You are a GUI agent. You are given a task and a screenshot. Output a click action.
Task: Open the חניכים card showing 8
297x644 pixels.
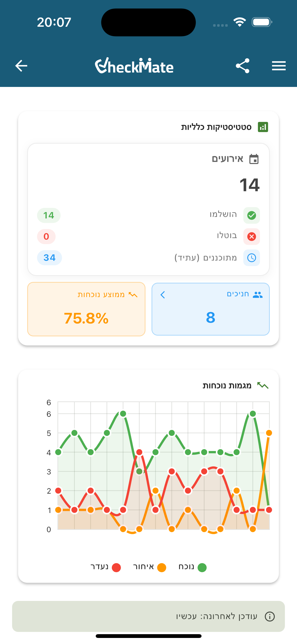(x=211, y=309)
